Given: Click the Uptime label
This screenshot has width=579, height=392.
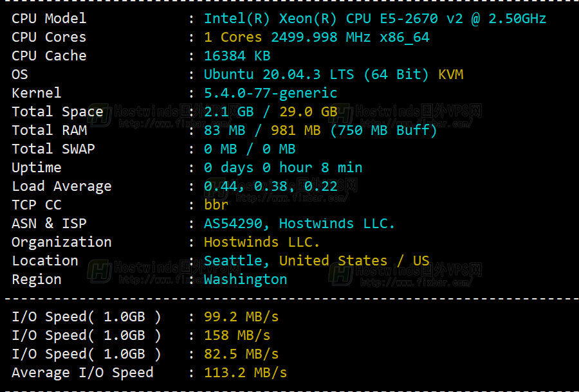Looking at the screenshot, I should (37, 168).
